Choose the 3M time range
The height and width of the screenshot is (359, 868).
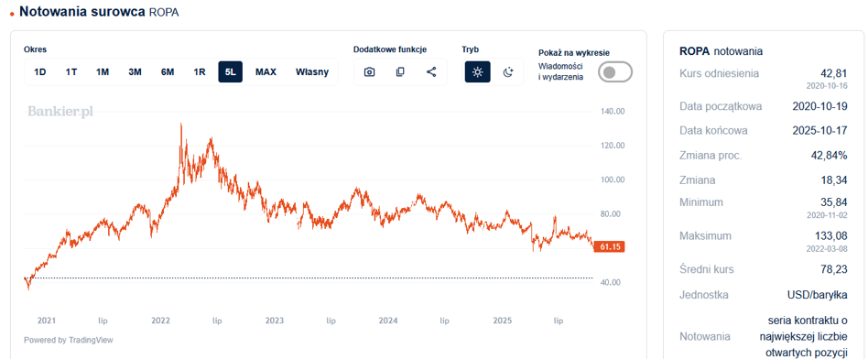[135, 72]
